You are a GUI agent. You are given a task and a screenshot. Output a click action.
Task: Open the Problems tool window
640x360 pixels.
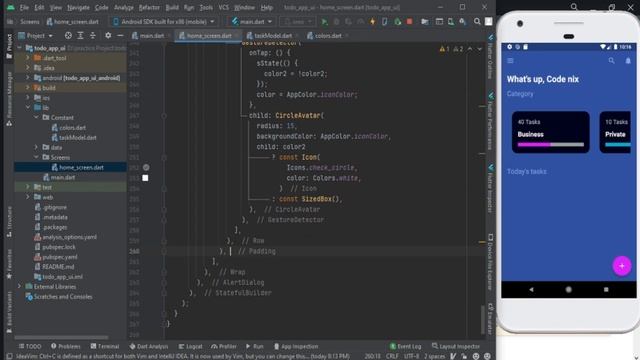(66, 346)
